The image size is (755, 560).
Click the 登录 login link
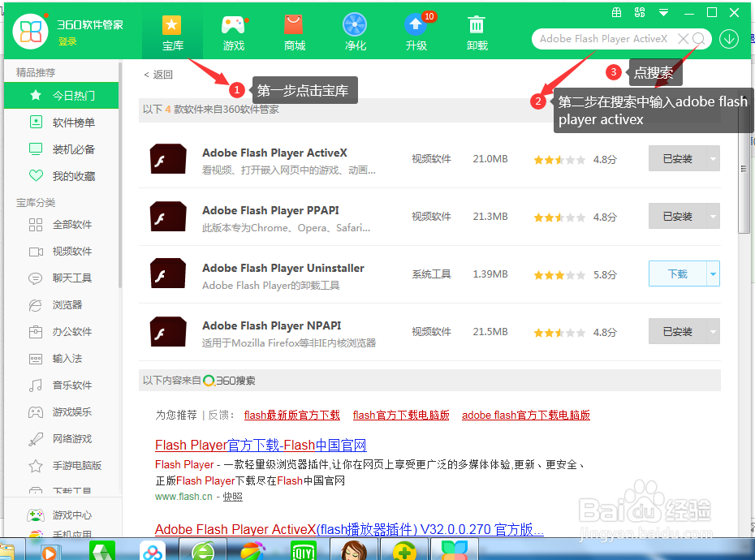(67, 41)
